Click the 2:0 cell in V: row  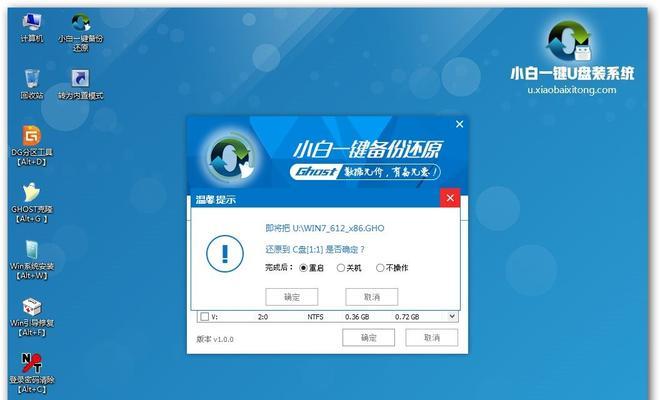click(263, 317)
